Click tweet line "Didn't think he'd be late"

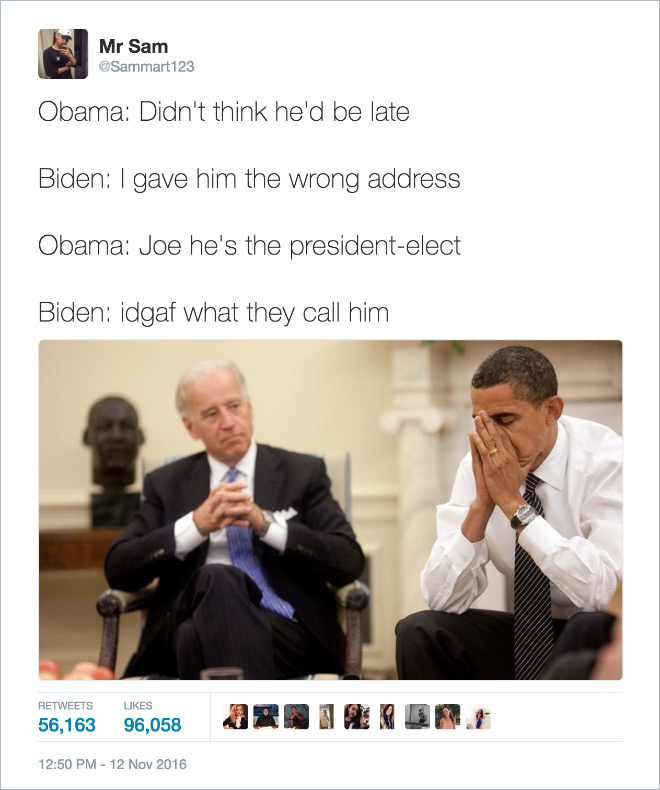(x=274, y=112)
